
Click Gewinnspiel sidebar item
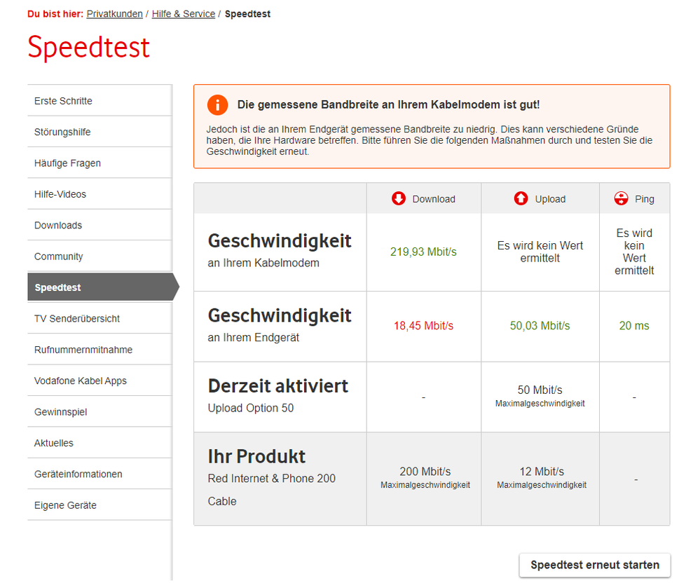click(60, 412)
